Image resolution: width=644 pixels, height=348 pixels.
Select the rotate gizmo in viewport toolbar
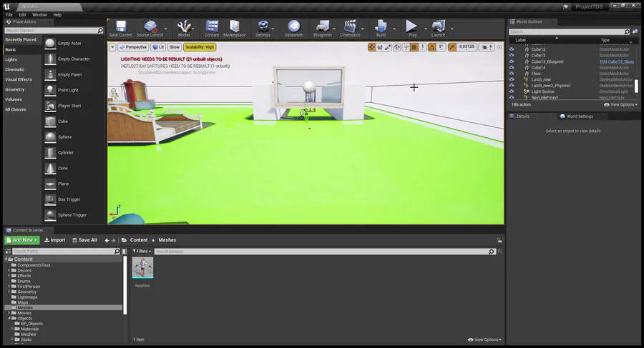pyautogui.click(x=380, y=47)
